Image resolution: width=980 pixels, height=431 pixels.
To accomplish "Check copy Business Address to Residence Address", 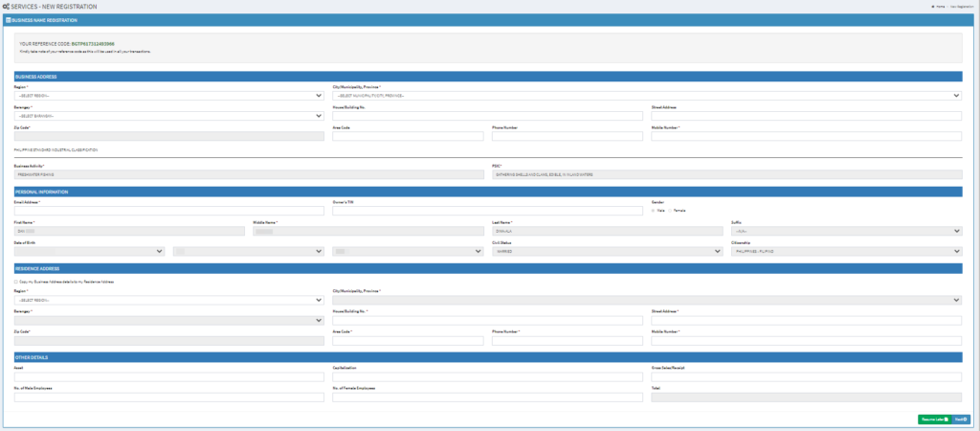I will [x=16, y=282].
